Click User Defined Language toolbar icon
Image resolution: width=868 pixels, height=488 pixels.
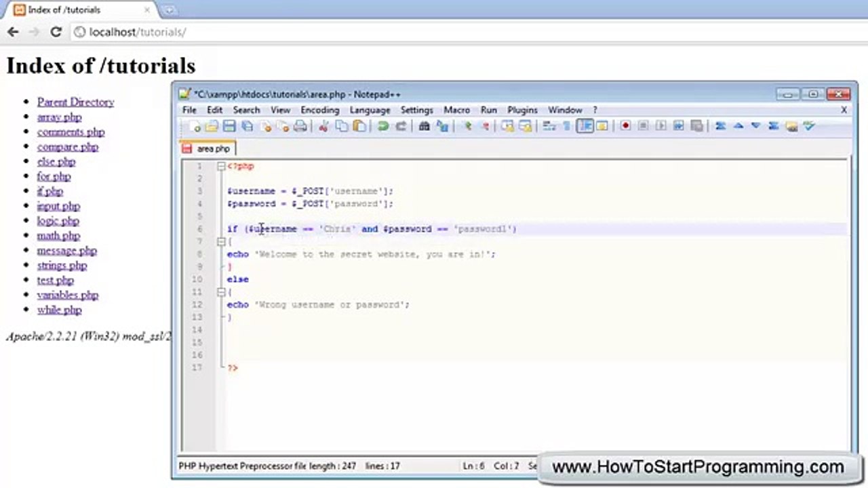[601, 126]
